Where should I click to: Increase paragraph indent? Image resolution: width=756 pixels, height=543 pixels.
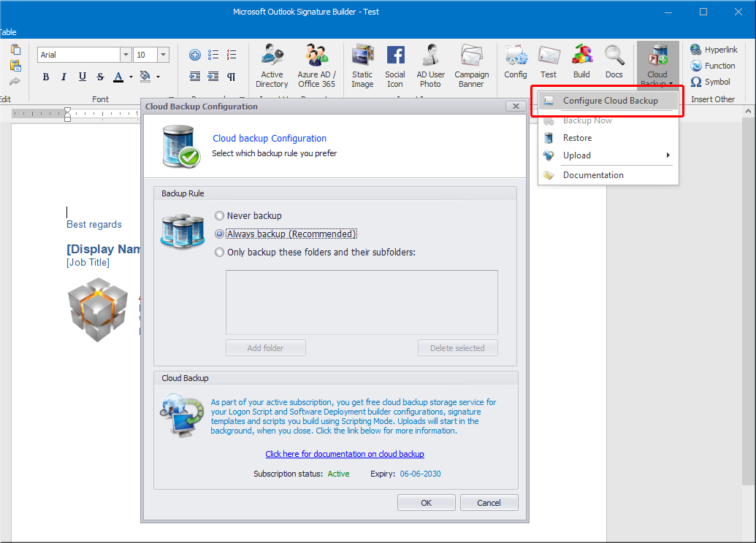(x=213, y=77)
